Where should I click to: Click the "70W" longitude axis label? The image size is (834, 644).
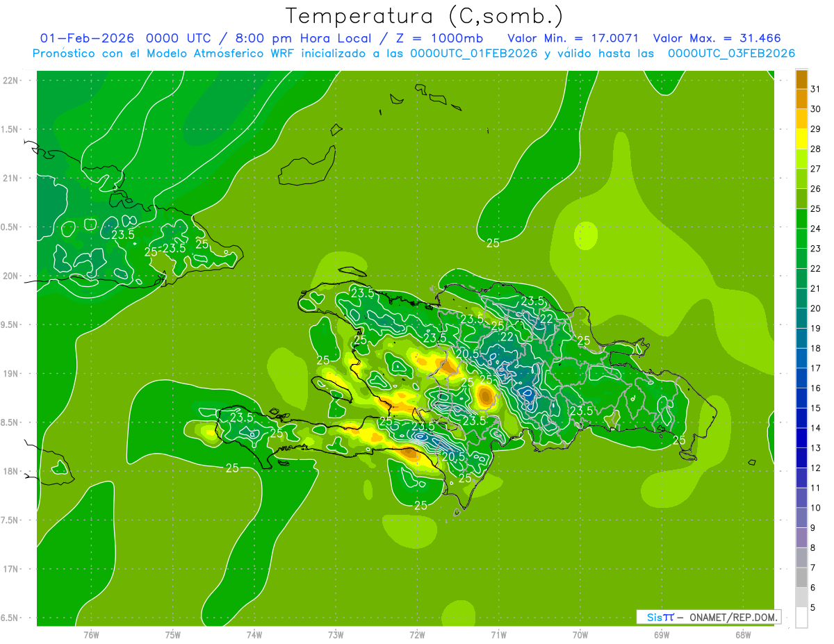(580, 634)
